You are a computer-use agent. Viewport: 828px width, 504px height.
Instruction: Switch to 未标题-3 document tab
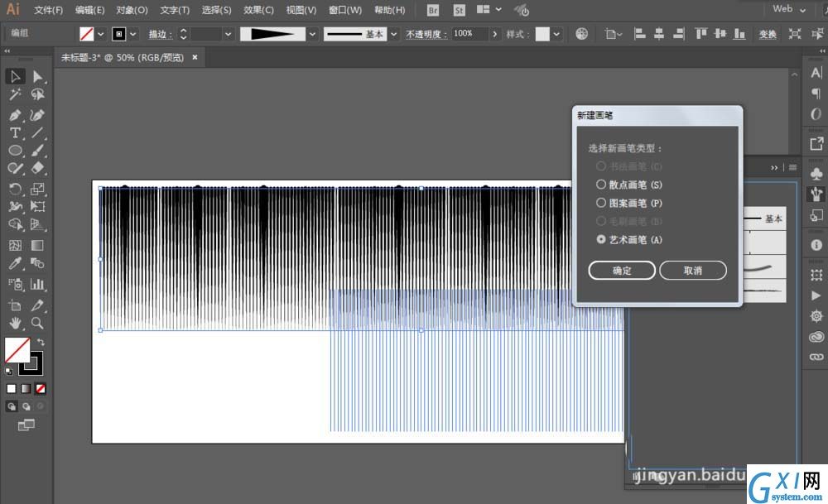click(123, 58)
